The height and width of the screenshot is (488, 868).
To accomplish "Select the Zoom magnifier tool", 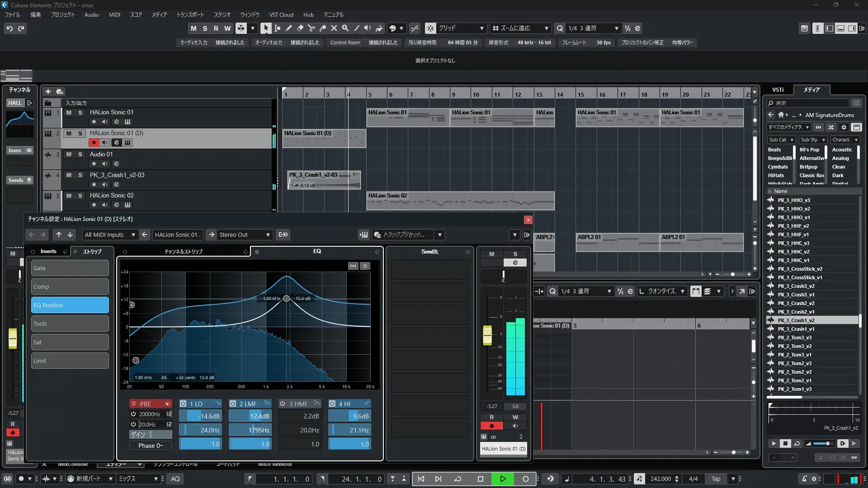I will pyautogui.click(x=345, y=28).
